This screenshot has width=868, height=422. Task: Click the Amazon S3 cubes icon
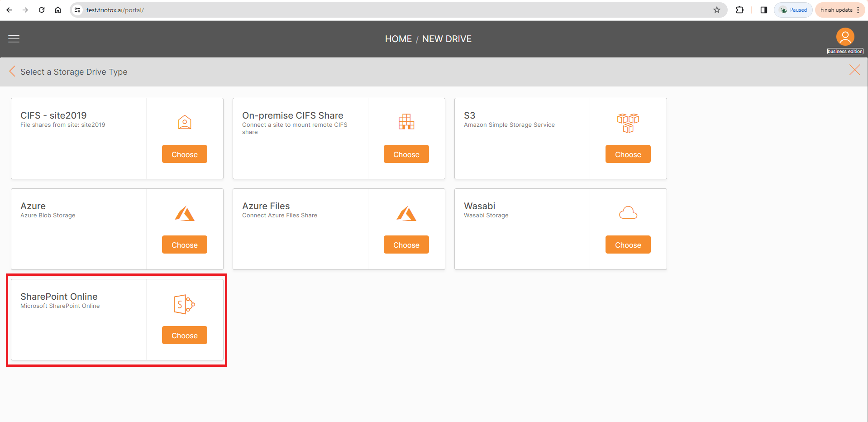pos(628,123)
